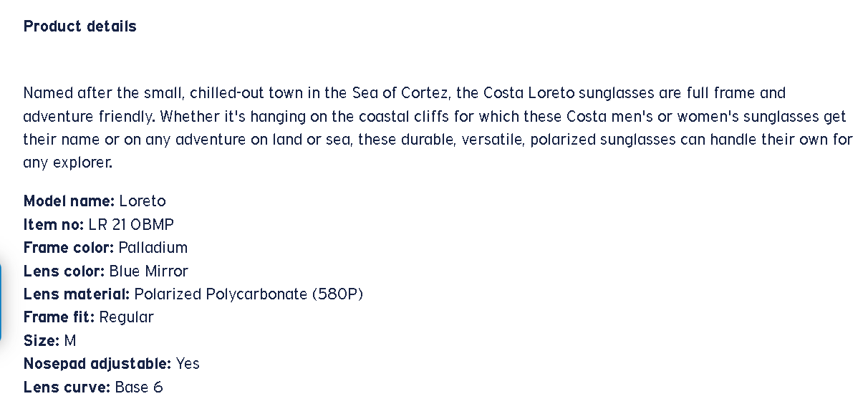Select the Palladium frame color value

point(153,248)
